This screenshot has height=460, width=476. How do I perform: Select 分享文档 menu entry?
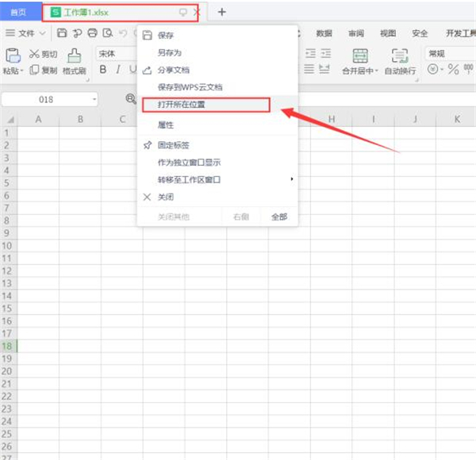pos(217,70)
